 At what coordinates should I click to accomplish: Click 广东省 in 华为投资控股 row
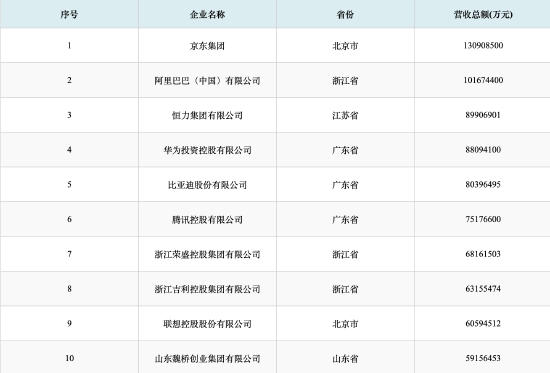pyautogui.click(x=345, y=150)
